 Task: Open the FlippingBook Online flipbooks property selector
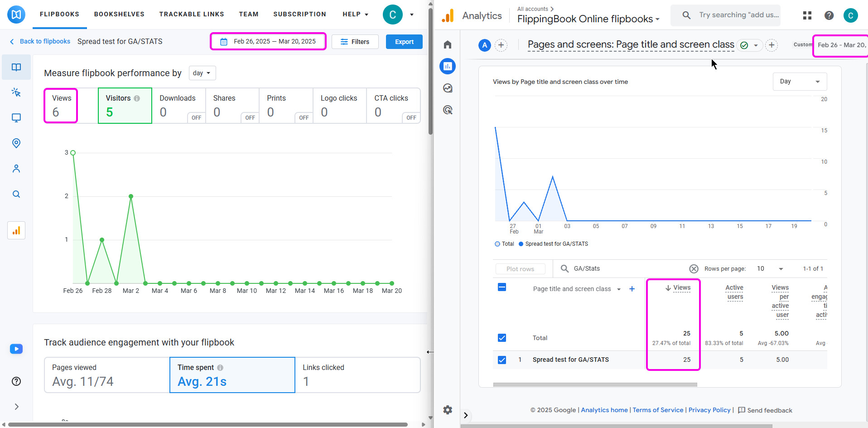[588, 19]
